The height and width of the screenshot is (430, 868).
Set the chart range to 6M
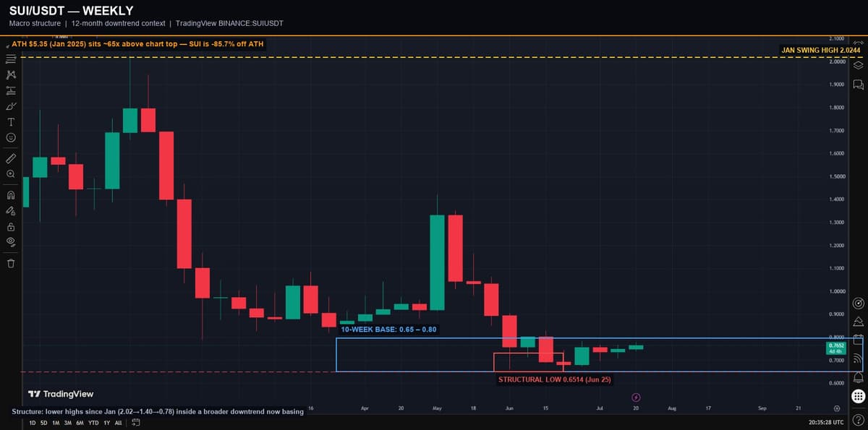(79, 423)
